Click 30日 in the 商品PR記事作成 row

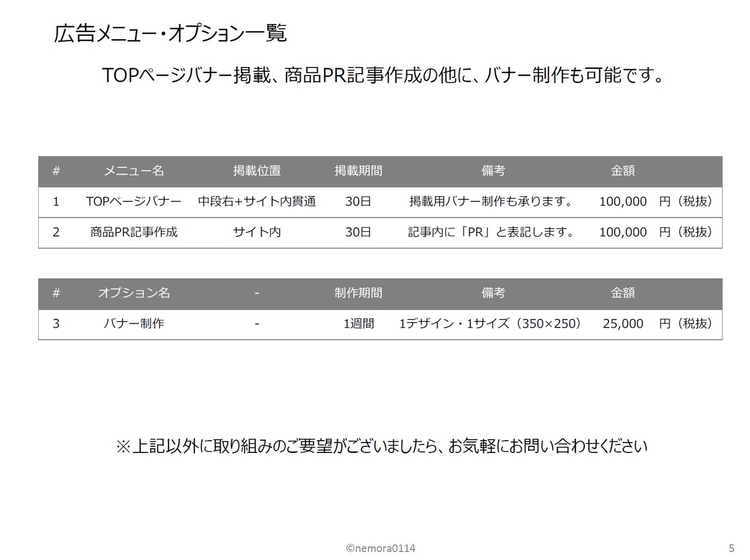(358, 232)
